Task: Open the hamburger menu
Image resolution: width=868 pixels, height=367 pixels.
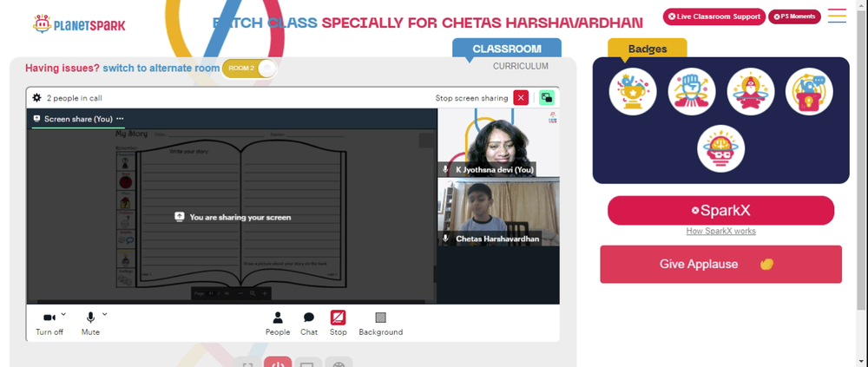Action: pos(837,16)
